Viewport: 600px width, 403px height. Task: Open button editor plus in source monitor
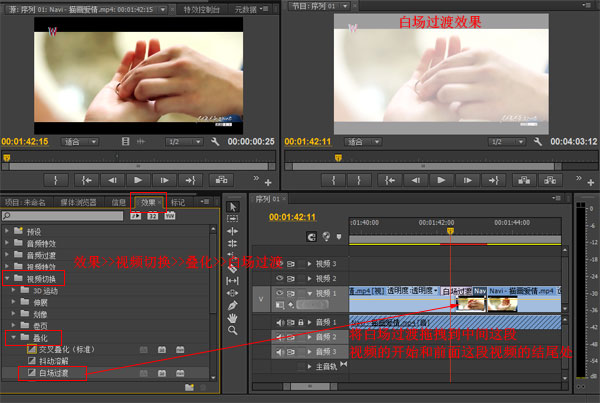pyautogui.click(x=268, y=183)
